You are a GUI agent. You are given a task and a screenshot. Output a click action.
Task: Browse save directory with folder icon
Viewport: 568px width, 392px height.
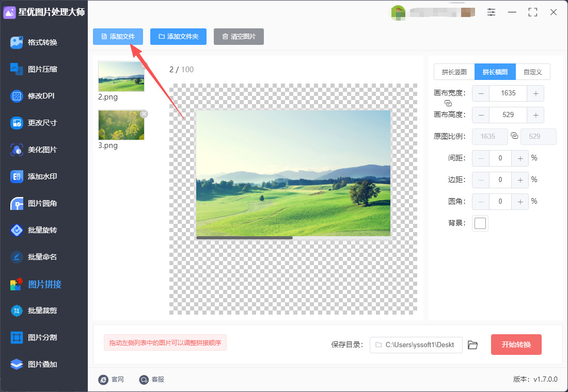472,345
